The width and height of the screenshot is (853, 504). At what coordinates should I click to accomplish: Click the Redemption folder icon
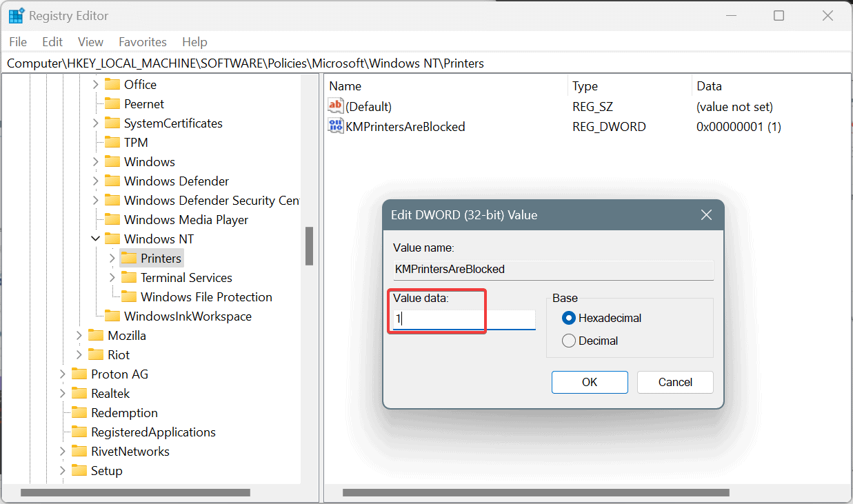(79, 412)
